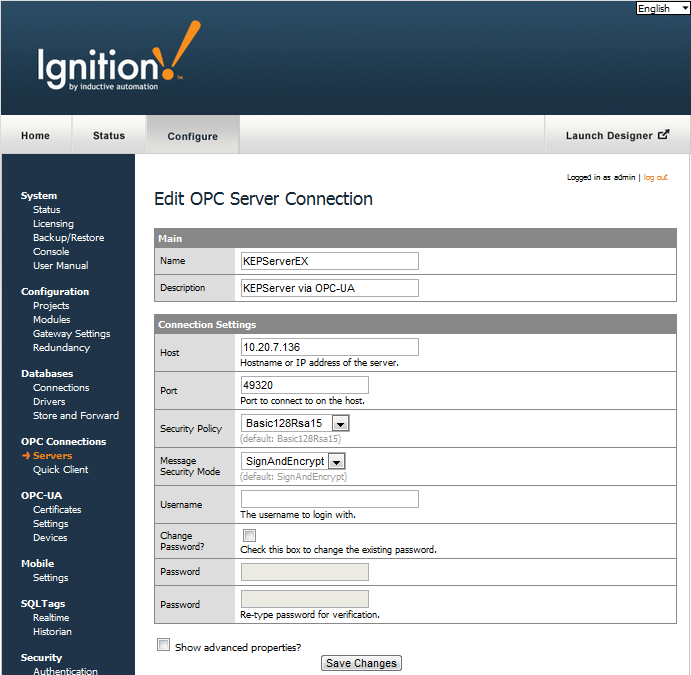Click the Description input field
Screen dimensions: 691x675
pyautogui.click(x=330, y=288)
